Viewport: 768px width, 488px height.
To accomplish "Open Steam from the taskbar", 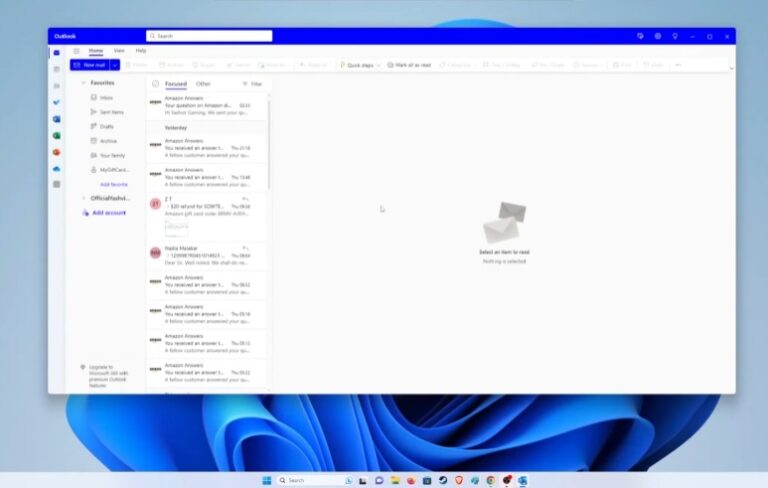I will tap(443, 480).
